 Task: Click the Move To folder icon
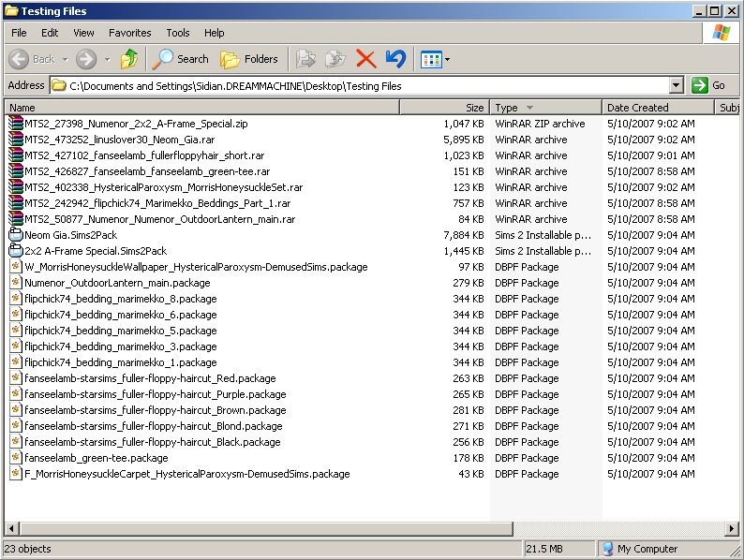[306, 59]
